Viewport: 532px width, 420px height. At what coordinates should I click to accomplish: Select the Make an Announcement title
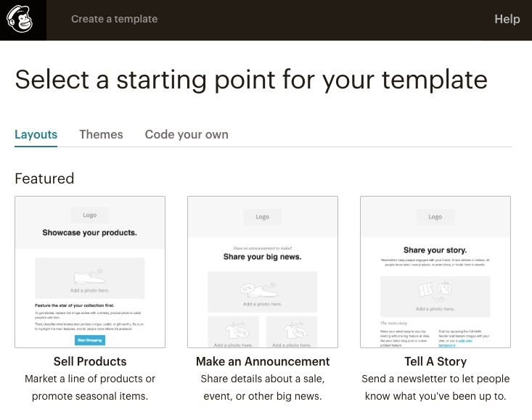point(263,361)
